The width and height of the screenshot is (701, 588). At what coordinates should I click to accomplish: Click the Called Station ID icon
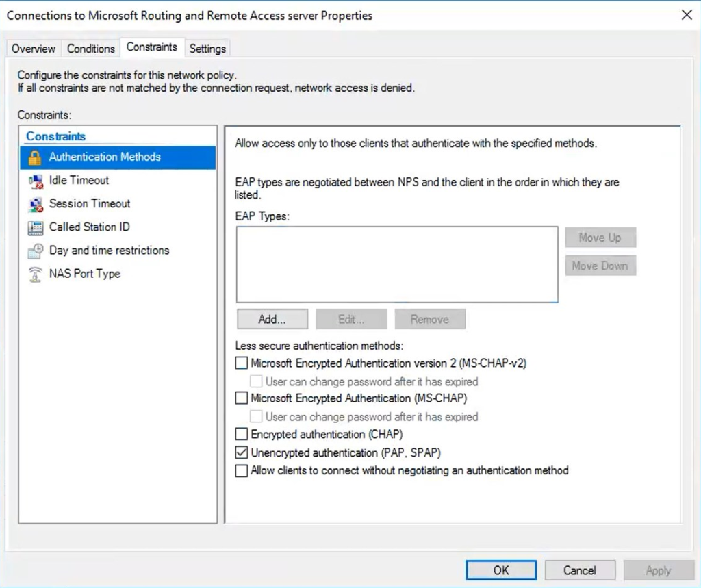click(36, 227)
